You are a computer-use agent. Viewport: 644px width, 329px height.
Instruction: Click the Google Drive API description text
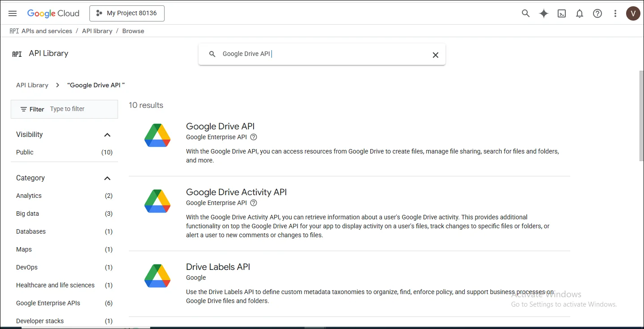click(373, 156)
